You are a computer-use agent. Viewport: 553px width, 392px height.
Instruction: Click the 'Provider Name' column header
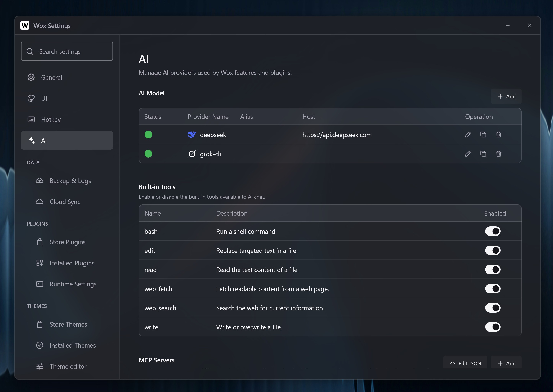pos(208,117)
